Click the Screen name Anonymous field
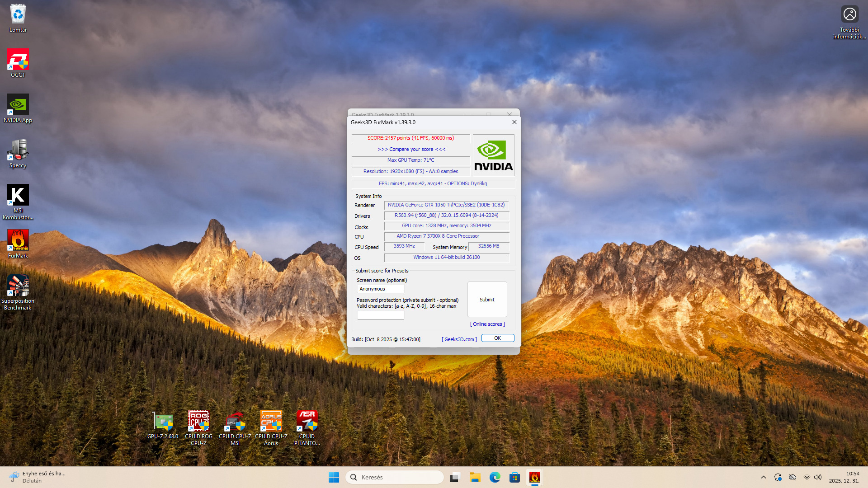 pos(380,289)
